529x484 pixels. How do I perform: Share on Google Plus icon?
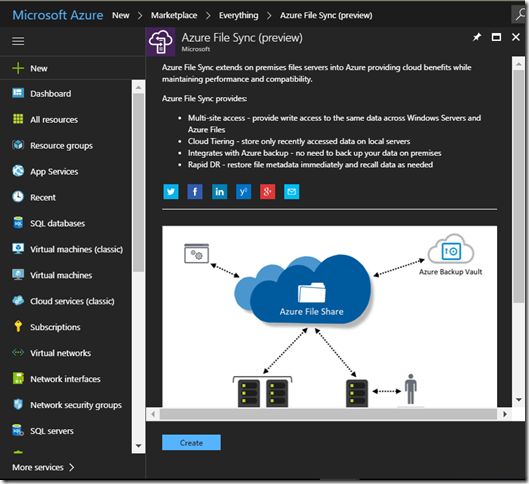coord(268,192)
